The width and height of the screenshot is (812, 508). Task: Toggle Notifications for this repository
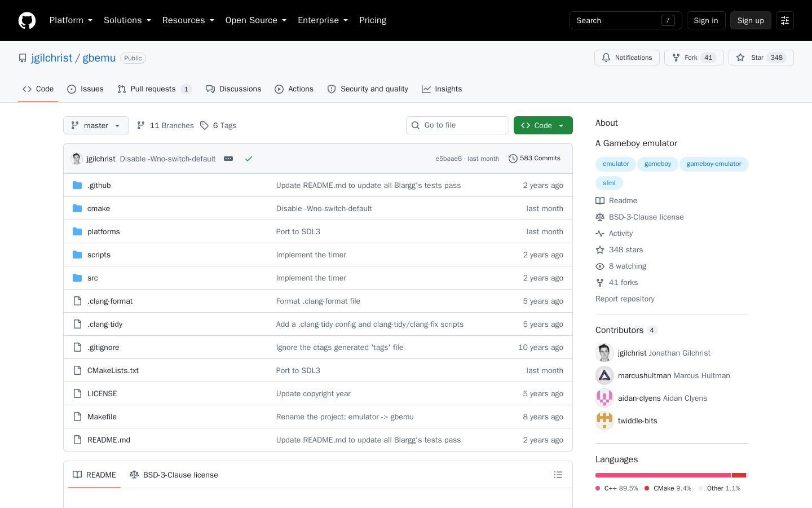(627, 58)
